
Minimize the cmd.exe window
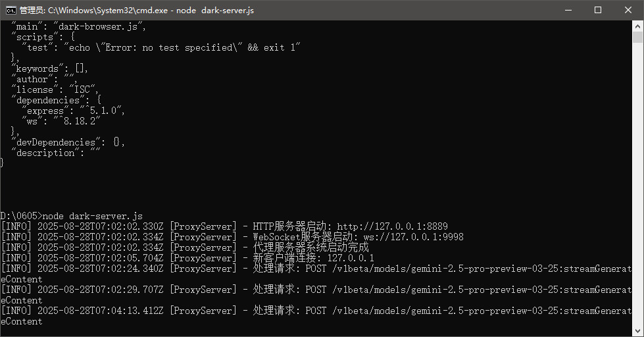coord(568,10)
